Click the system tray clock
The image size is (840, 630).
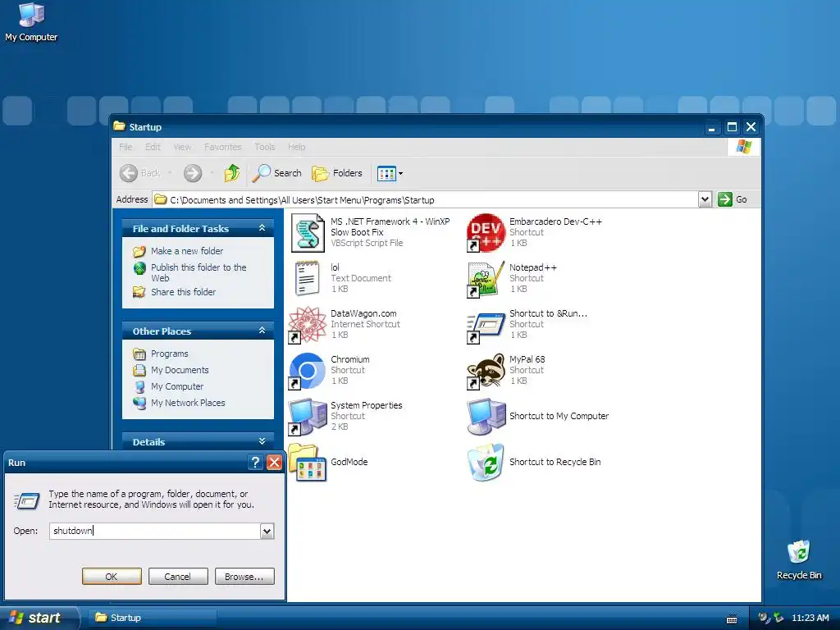click(810, 618)
